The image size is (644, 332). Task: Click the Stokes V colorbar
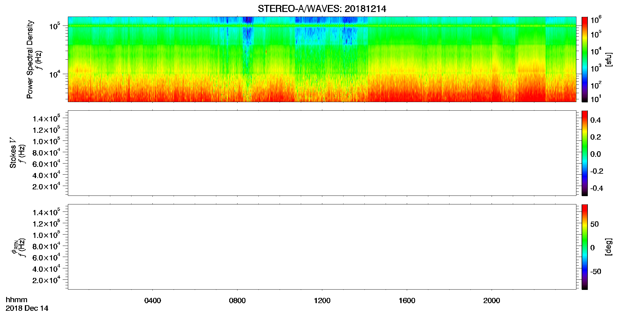click(x=585, y=153)
